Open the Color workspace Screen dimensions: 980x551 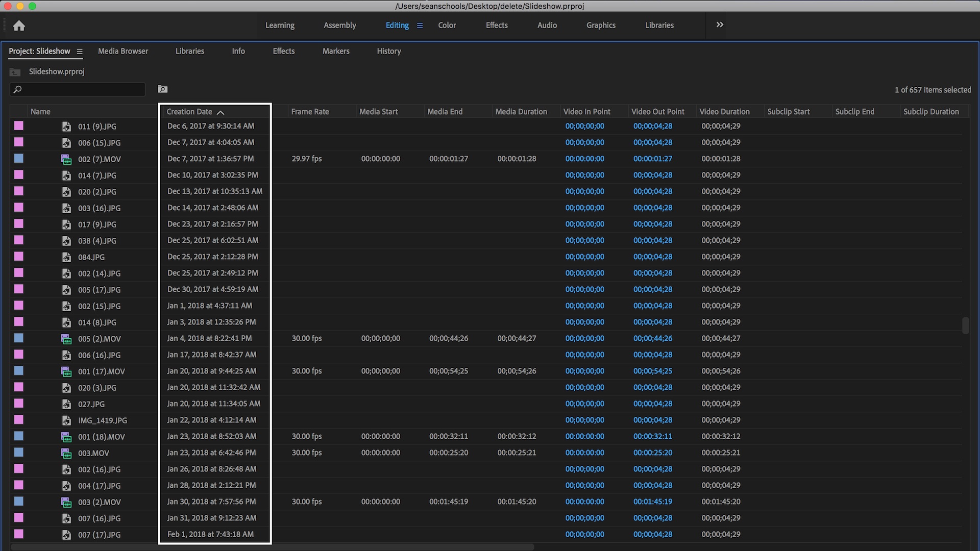coord(447,25)
